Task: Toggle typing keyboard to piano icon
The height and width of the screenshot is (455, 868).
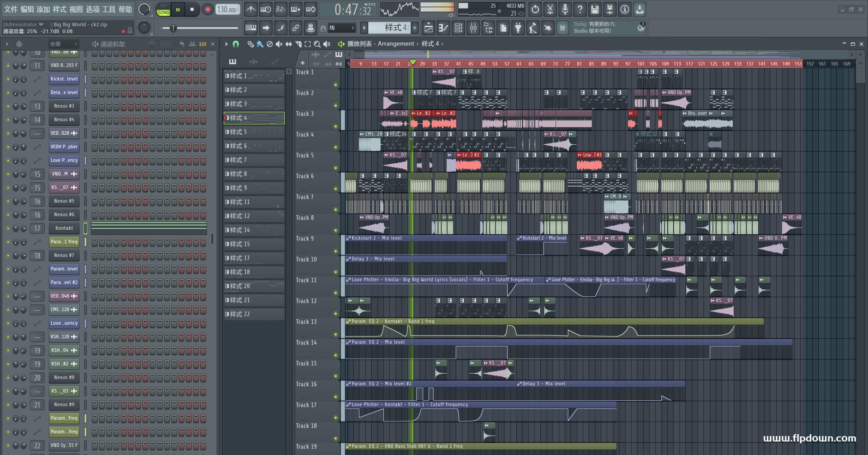Action: coord(251,28)
